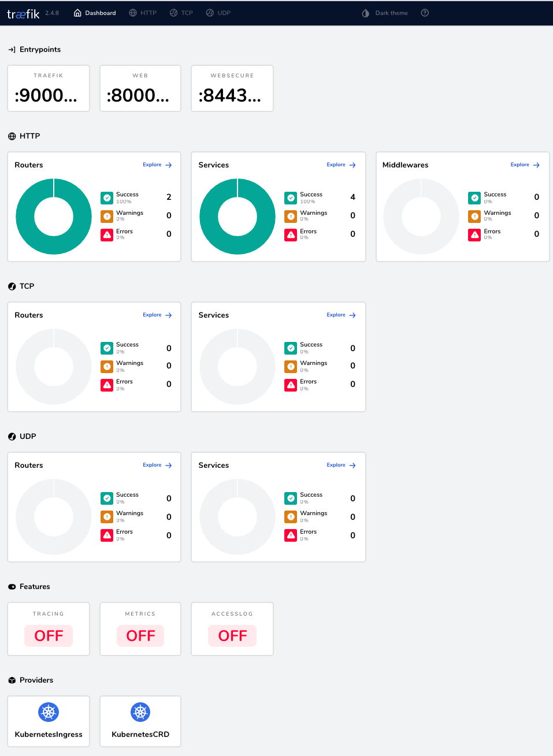The image size is (553, 756).
Task: Toggle the Accesslog OFF control
Action: (x=232, y=635)
